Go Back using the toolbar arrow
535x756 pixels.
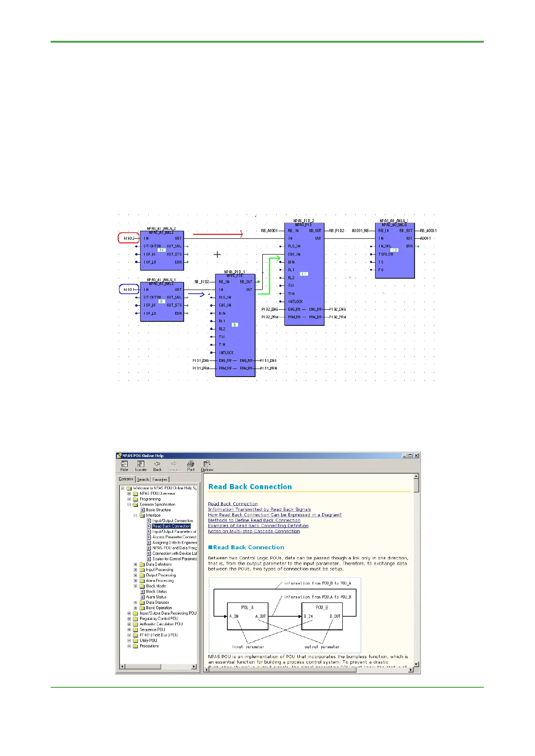click(157, 466)
